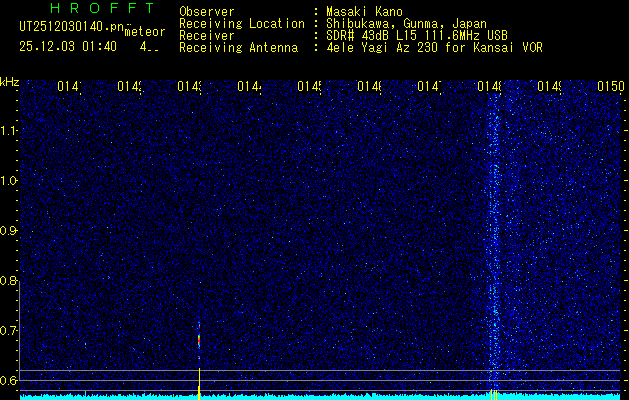The height and width of the screenshot is (400, 629).
Task: Click the short yellow ticks at the bottom under 0148
Action: click(494, 394)
